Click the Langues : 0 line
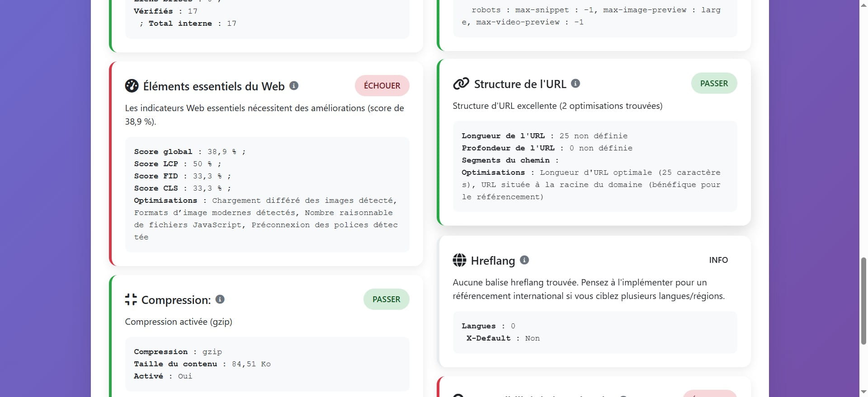This screenshot has width=868, height=397. coord(488,326)
